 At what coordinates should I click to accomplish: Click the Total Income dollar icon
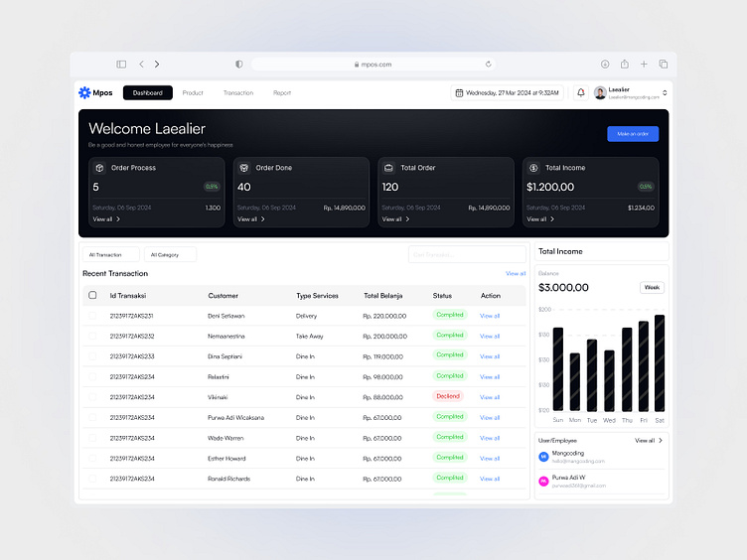tap(533, 168)
